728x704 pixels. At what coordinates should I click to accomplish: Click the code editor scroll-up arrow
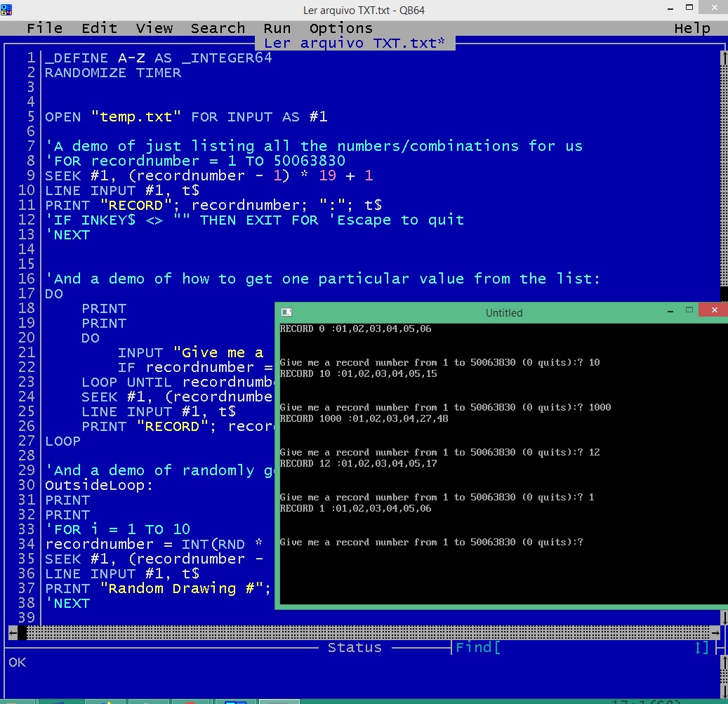point(724,58)
